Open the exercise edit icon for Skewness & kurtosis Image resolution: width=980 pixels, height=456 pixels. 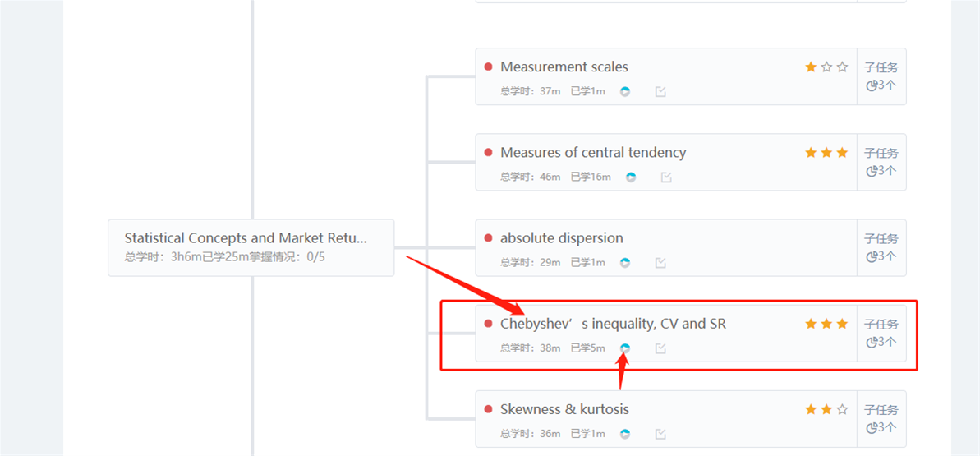point(660,434)
